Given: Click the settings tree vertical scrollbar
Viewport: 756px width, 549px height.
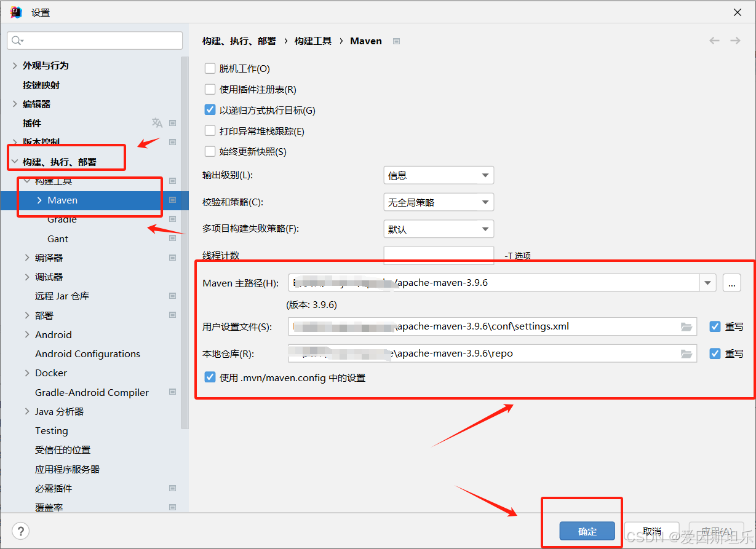Looking at the screenshot, I should pos(185,243).
